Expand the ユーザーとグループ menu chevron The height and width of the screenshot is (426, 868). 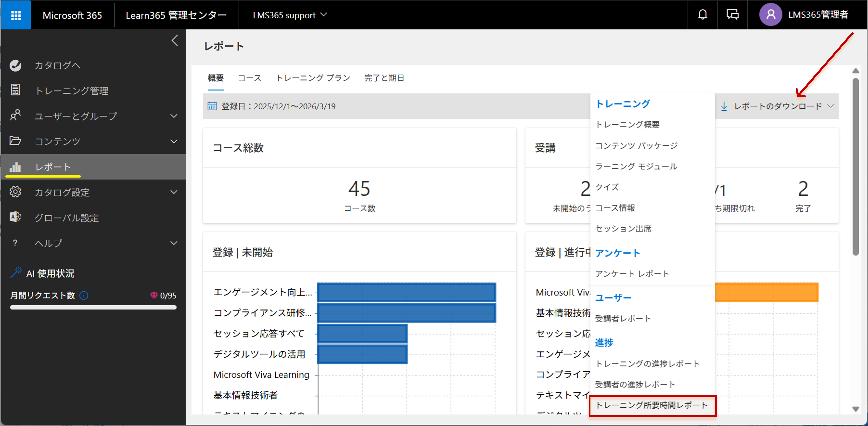pyautogui.click(x=174, y=116)
